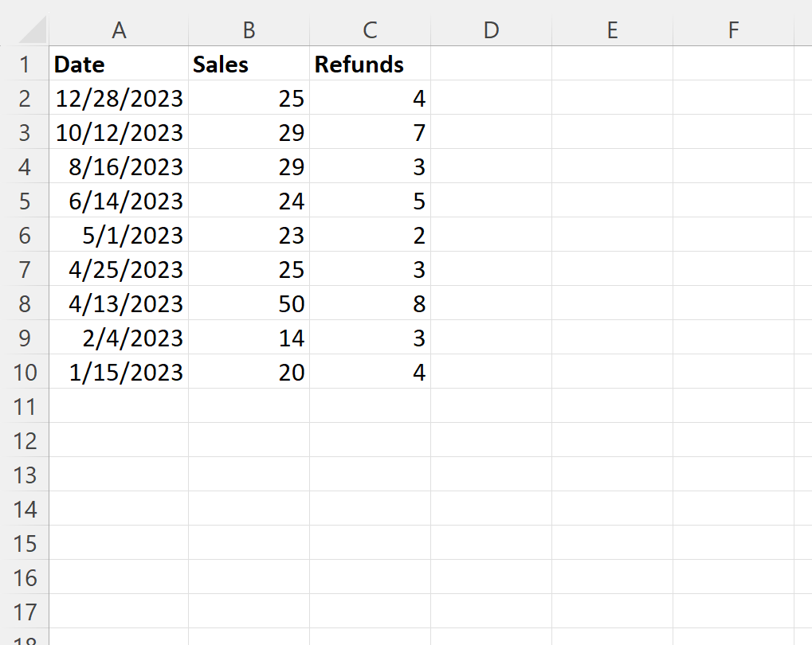
Task: Select row 1 header
Action: tap(25, 64)
